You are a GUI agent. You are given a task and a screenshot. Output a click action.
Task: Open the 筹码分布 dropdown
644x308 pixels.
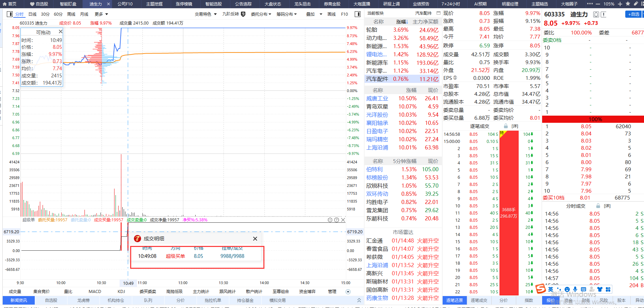pos(287,14)
